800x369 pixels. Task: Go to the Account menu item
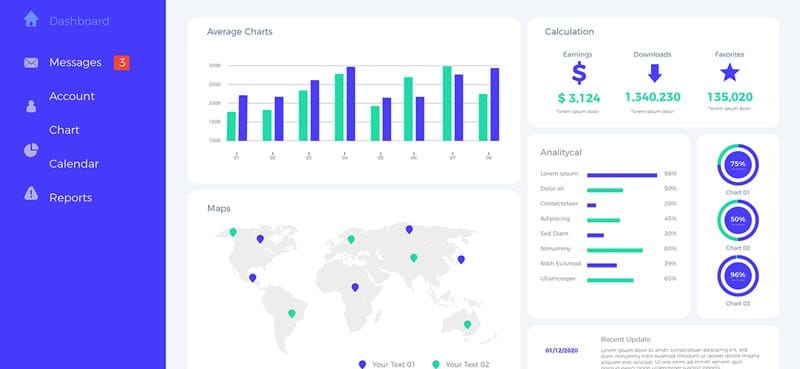[x=72, y=96]
